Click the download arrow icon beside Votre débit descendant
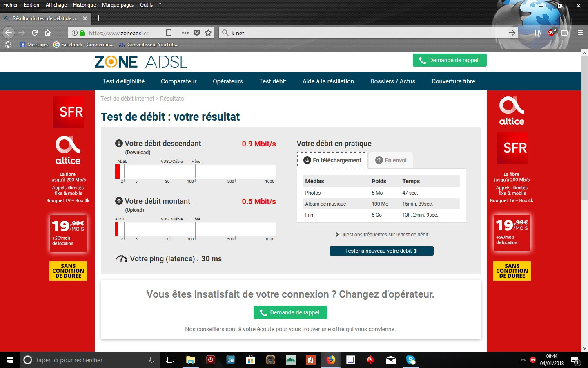Viewport: 588px width, 368px height. click(x=119, y=144)
